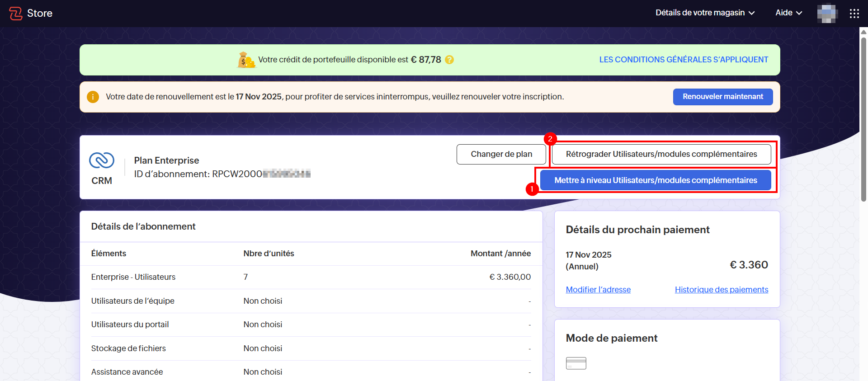Image resolution: width=868 pixels, height=381 pixels.
Task: Click the user profile avatar
Action: [x=826, y=14]
